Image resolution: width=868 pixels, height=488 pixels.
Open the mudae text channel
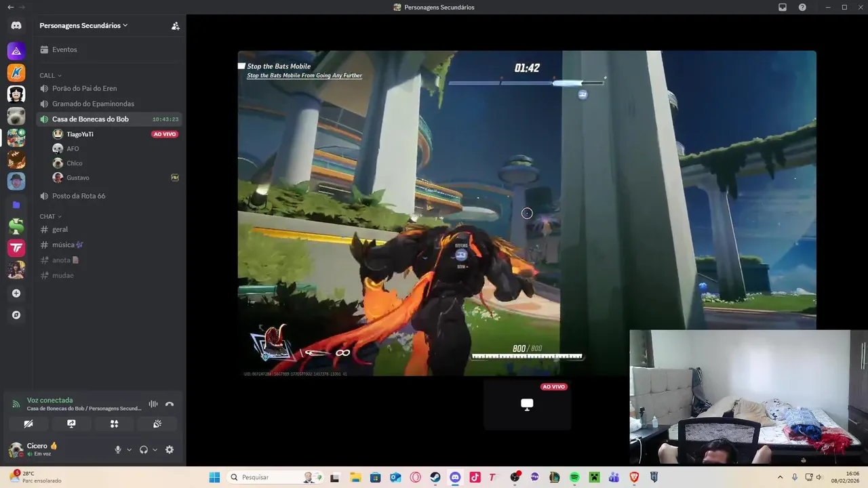point(108,275)
